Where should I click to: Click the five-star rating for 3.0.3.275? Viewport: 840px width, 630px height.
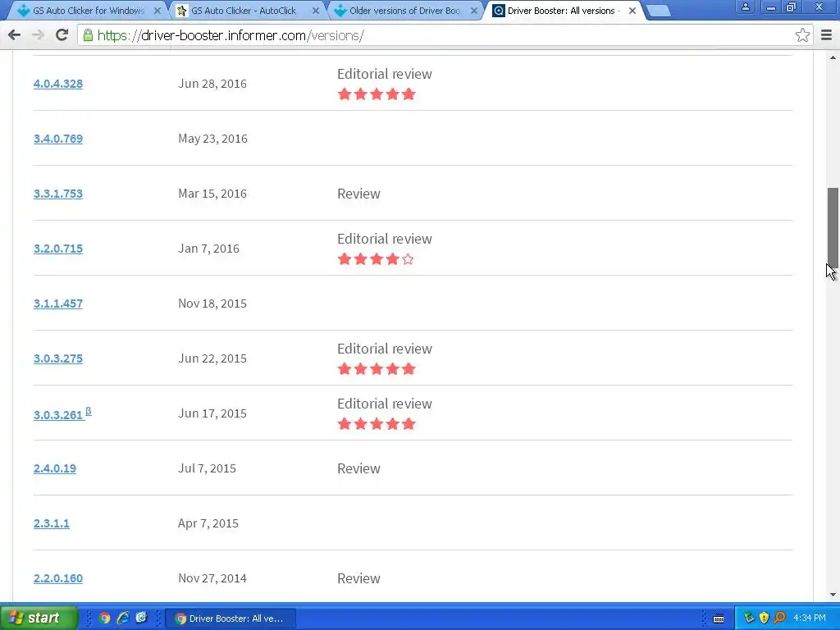tap(377, 369)
